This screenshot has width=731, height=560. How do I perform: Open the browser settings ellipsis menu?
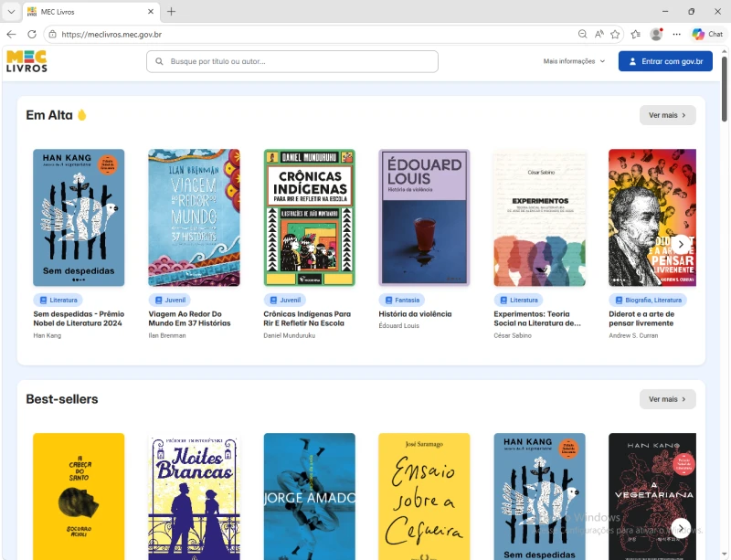(x=677, y=34)
